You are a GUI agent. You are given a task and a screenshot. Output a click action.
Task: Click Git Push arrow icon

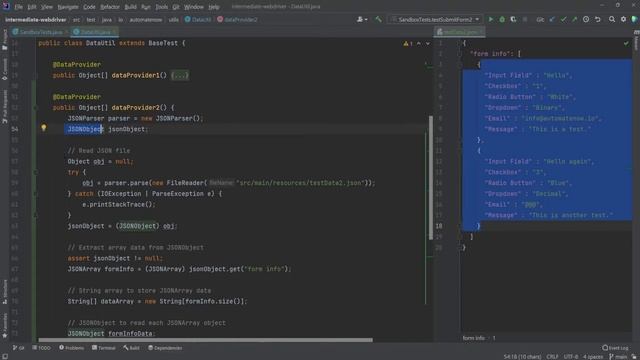[575, 19]
